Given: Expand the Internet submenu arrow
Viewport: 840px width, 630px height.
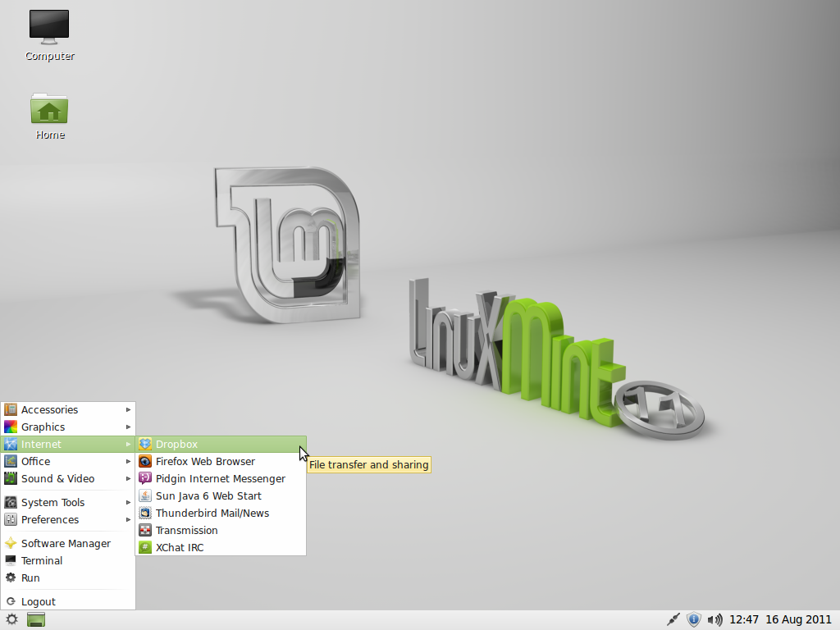Looking at the screenshot, I should click(129, 444).
